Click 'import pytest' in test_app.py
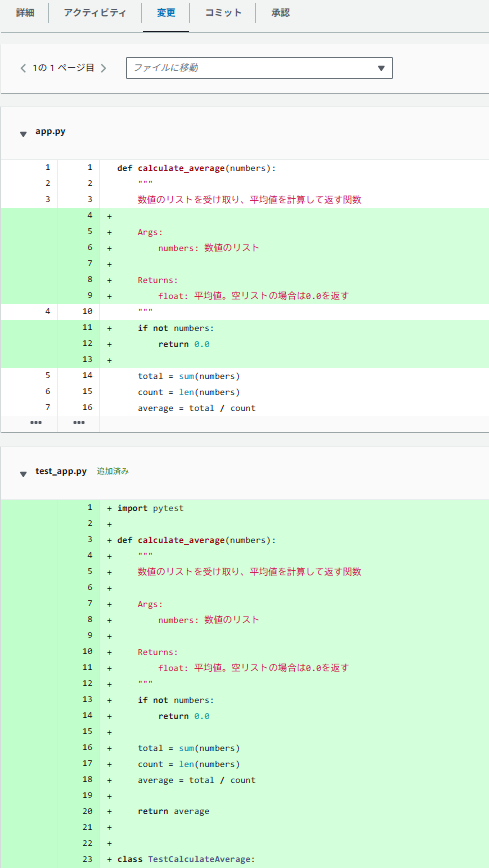This screenshot has height=868, width=489. [150, 508]
